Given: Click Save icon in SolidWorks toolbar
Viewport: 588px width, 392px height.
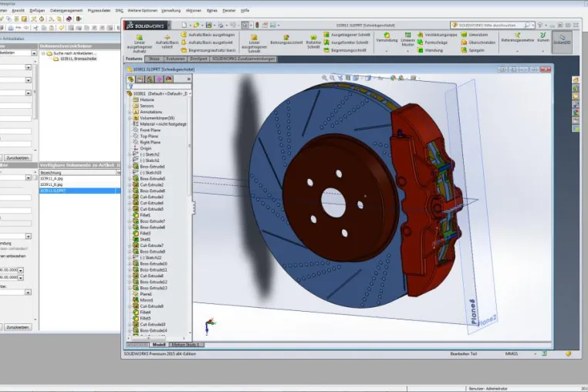Looking at the screenshot, I should coord(209,25).
